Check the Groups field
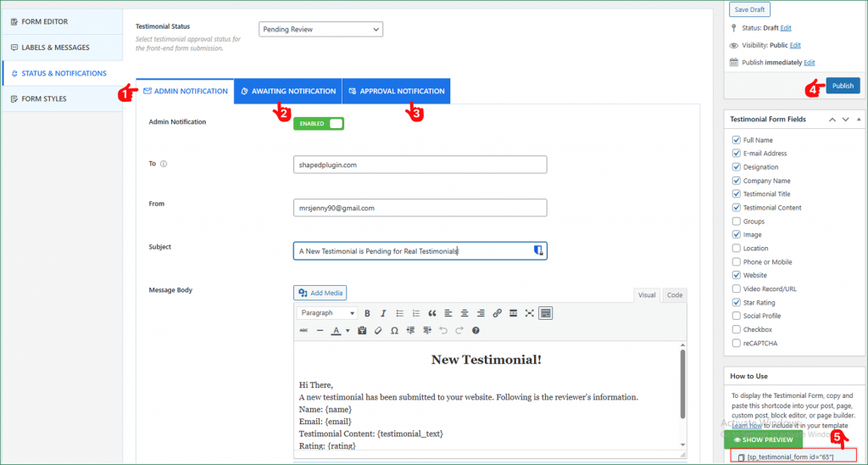The image size is (868, 465). [737, 221]
